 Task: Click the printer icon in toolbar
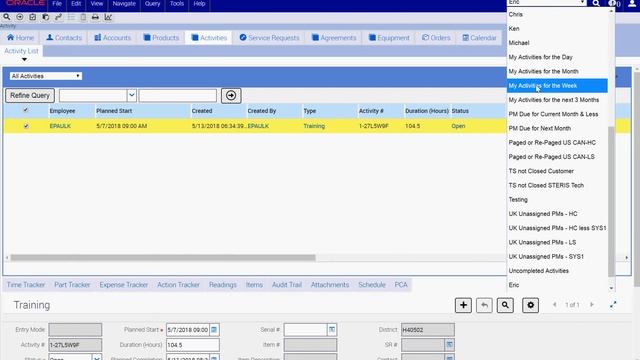[95, 17]
